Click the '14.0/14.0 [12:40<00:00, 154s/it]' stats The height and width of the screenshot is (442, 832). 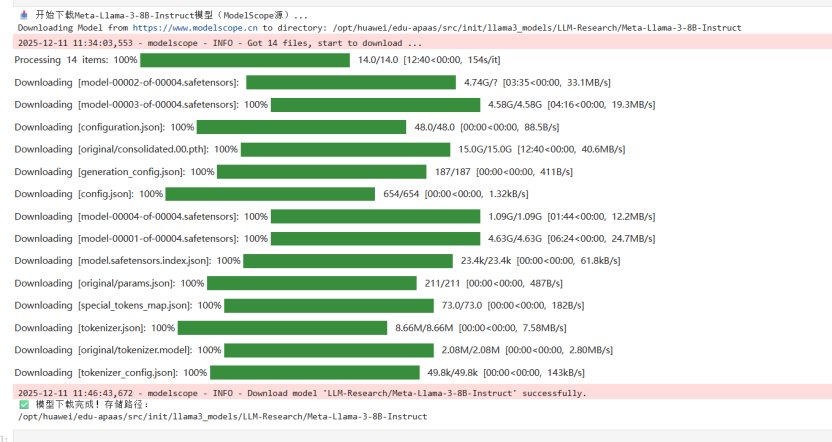pyautogui.click(x=429, y=60)
